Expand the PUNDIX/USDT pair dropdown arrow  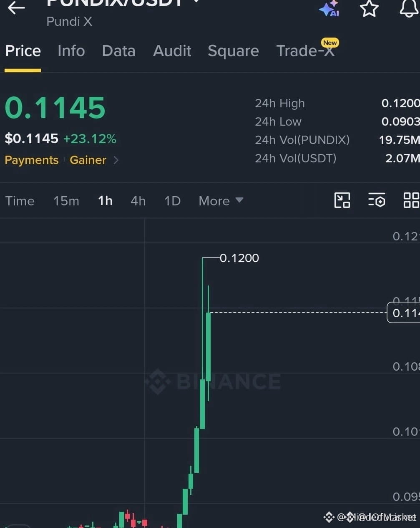(x=196, y=2)
